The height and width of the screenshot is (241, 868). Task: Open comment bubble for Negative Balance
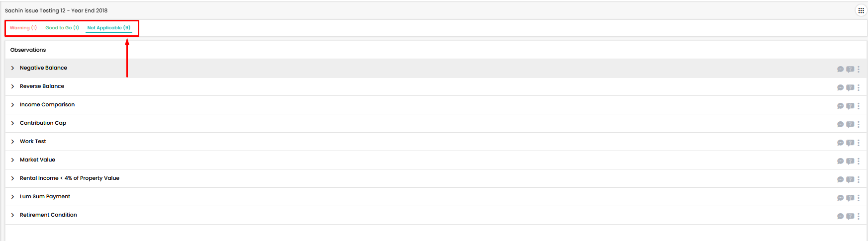click(841, 70)
